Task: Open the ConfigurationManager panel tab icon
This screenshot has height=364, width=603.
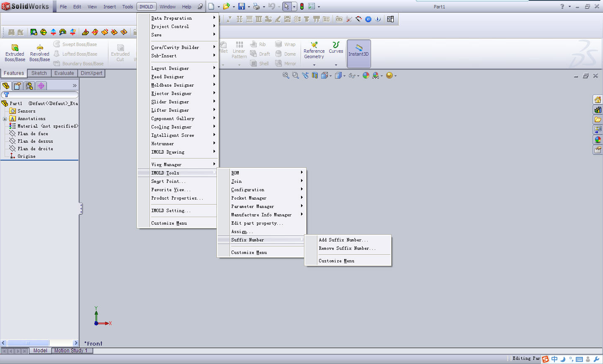Action: [29, 86]
